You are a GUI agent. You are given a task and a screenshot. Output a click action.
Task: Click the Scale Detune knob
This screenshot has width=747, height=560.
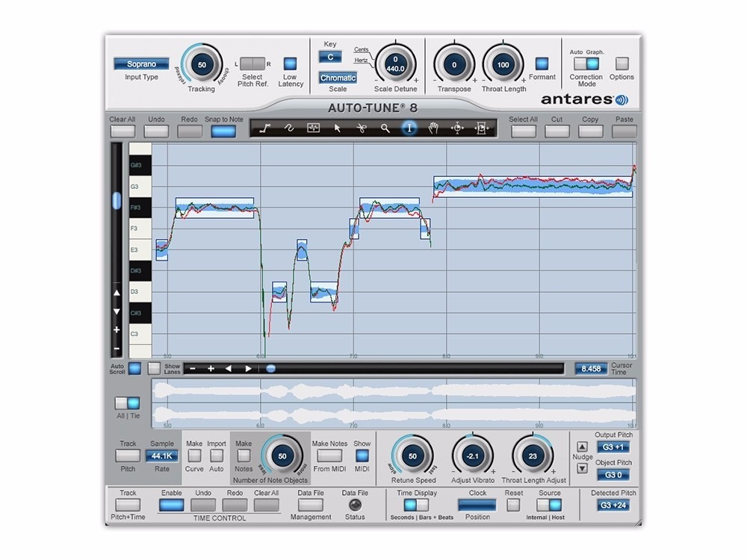pos(395,64)
